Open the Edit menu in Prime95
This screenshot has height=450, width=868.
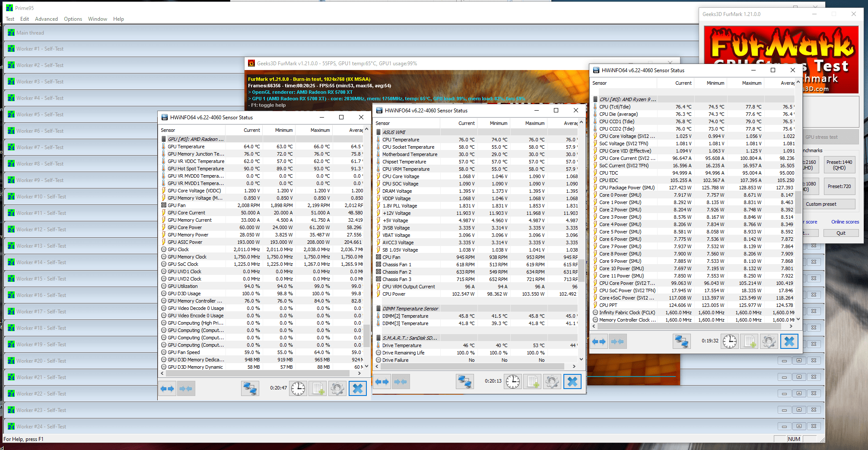[x=25, y=19]
